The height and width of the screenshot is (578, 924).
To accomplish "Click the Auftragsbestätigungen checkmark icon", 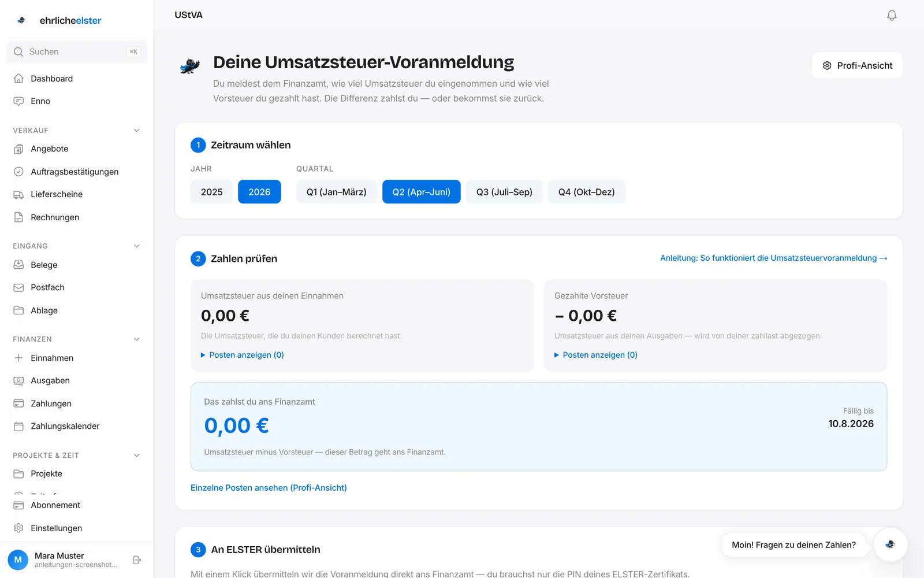I will (x=18, y=172).
